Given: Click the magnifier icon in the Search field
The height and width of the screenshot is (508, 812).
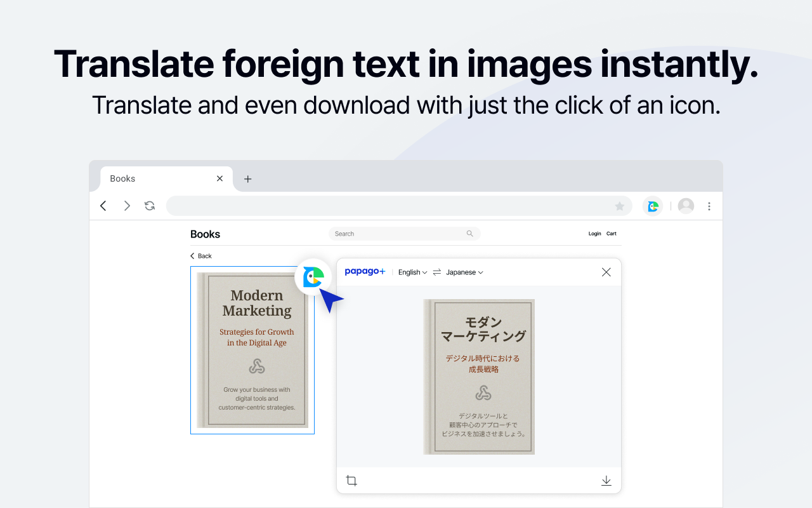Looking at the screenshot, I should (469, 233).
